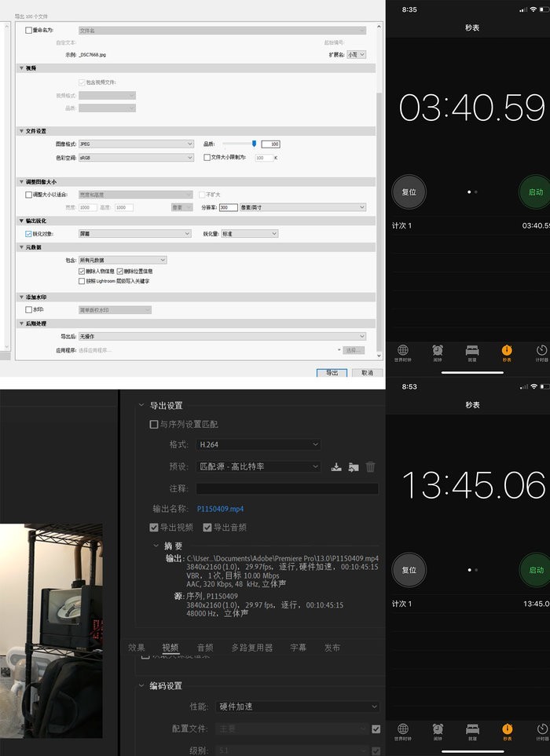550x756 pixels.
Task: Open 扩展名 extension case dropdown
Action: (356, 54)
